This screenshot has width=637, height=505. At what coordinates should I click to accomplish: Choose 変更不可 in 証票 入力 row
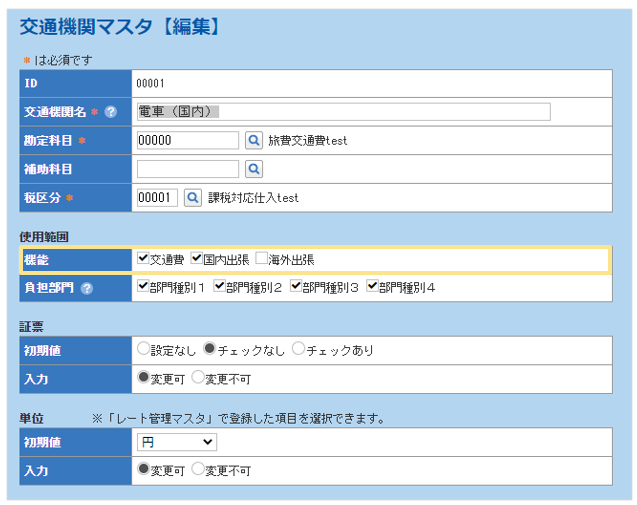click(197, 377)
